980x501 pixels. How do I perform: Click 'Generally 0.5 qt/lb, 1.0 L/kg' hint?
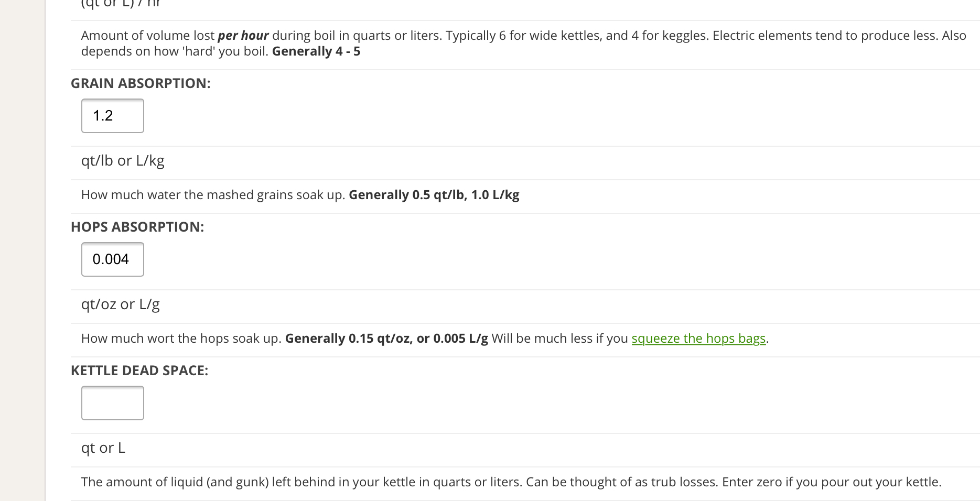(x=434, y=195)
